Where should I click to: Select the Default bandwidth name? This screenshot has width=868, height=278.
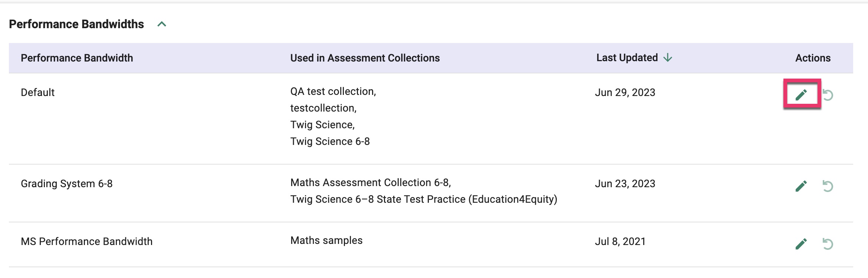[37, 92]
